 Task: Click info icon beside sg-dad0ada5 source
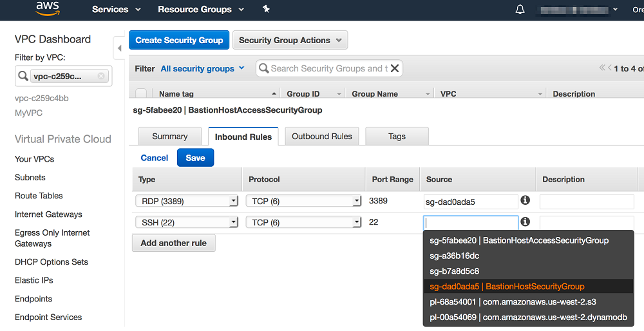[525, 200]
